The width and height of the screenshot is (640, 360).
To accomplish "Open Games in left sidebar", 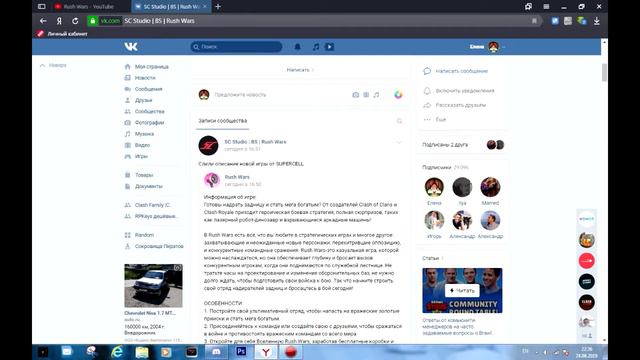I will [x=141, y=156].
